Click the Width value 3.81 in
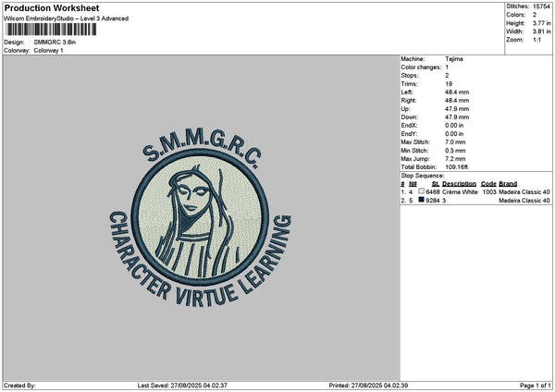This screenshot has height=392, width=555. coord(542,31)
